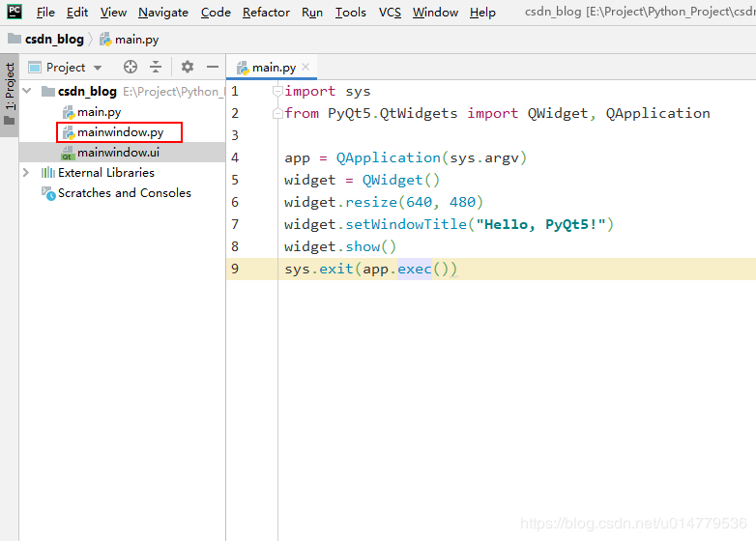The image size is (756, 541).
Task: Click the folder icon beside csdn_blog in tree
Action: (x=47, y=91)
